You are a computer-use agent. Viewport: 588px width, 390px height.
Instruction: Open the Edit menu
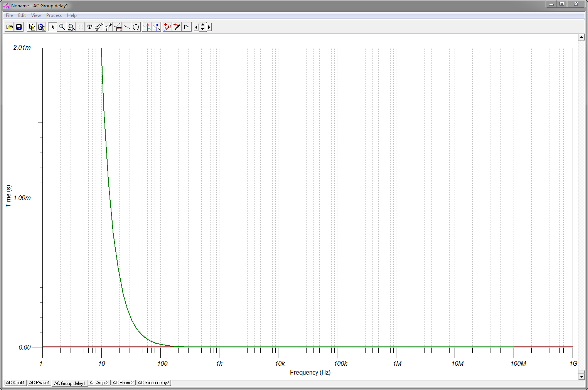22,15
